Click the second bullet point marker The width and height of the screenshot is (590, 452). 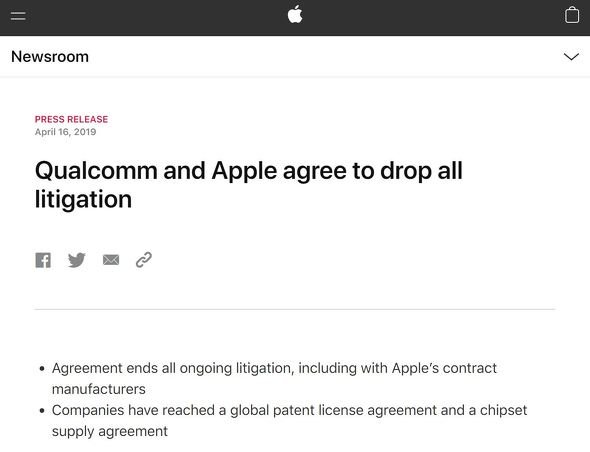tap(42, 411)
